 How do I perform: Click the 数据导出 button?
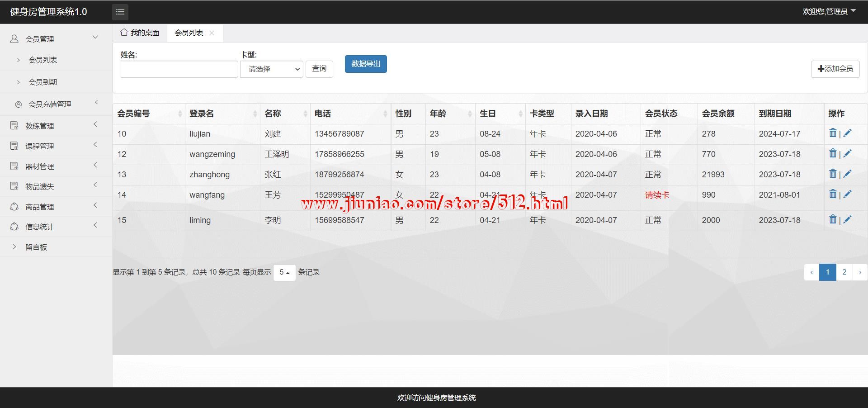(x=365, y=64)
